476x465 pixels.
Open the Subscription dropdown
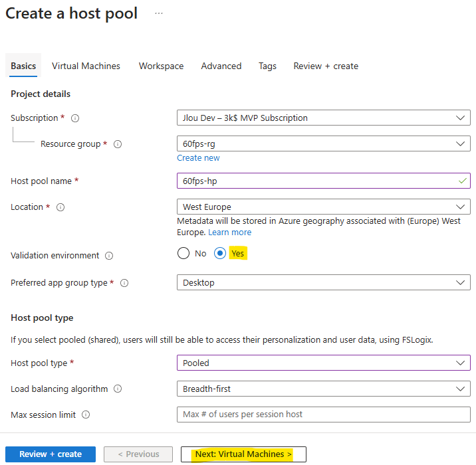(x=324, y=118)
